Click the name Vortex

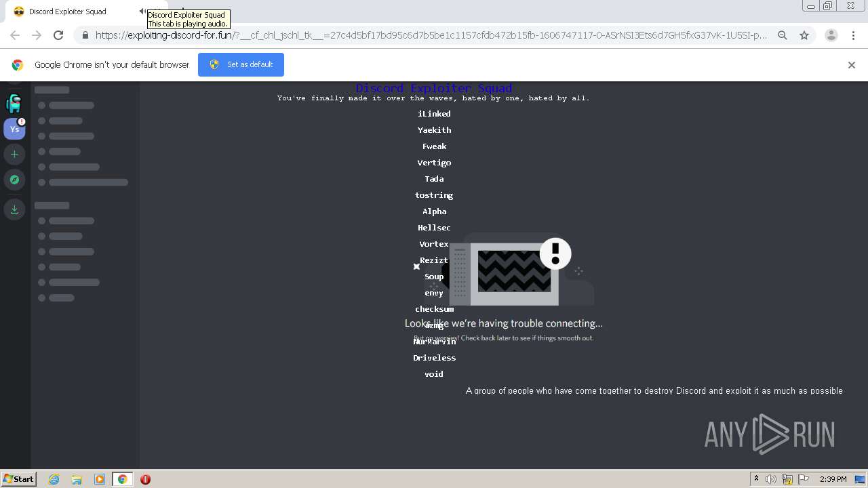tap(434, 244)
